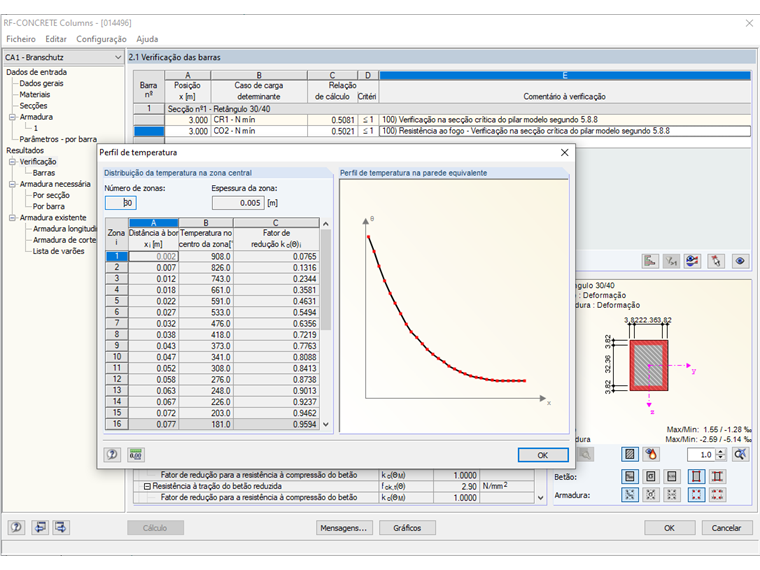Open the Editar menu
Viewport: 760px width, 570px height.
56,39
